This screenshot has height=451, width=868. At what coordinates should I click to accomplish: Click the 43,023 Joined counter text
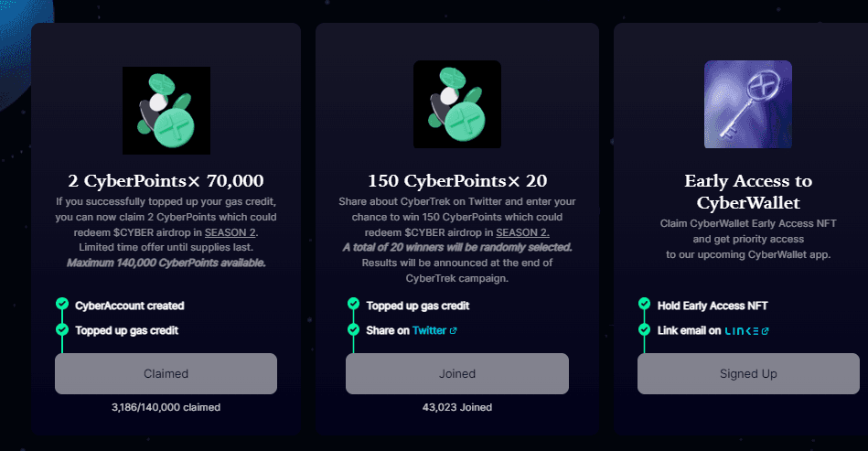(456, 407)
